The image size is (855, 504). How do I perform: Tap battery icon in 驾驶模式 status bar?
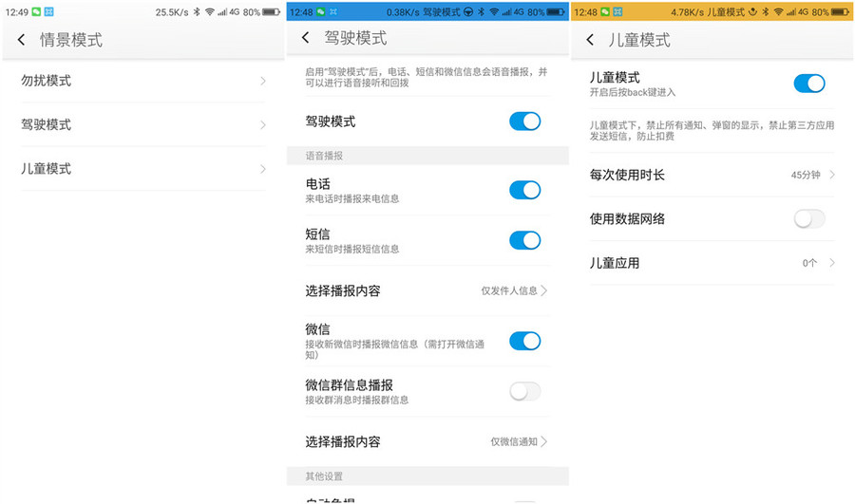pos(556,11)
